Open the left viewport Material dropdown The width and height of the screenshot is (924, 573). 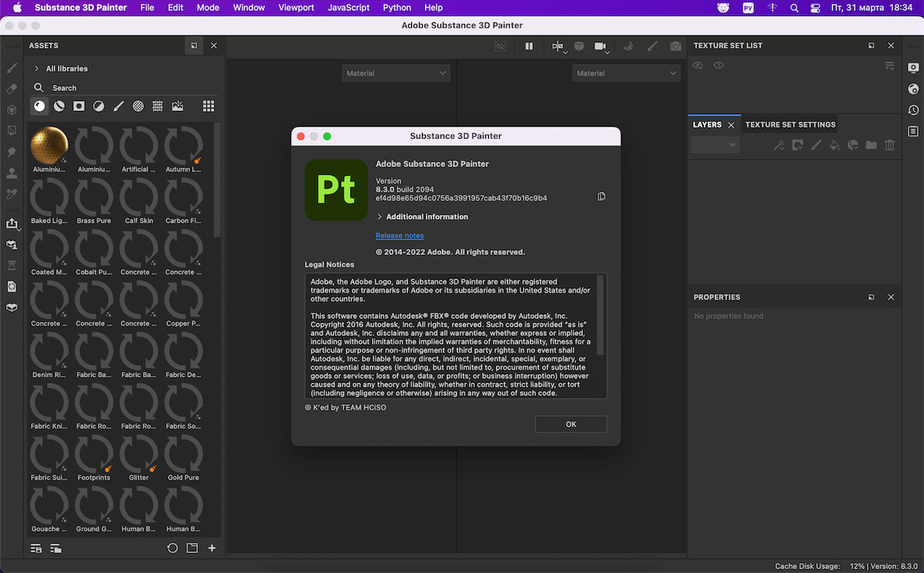396,73
